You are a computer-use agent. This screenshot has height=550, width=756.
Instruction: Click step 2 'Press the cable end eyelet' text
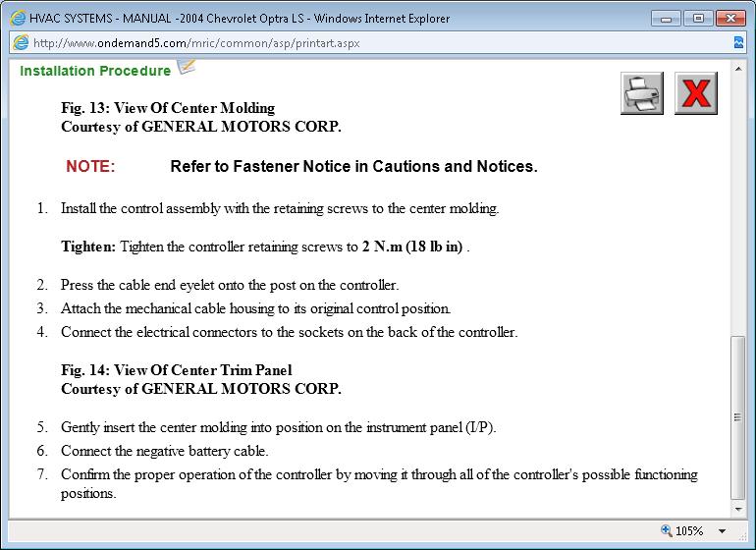[230, 285]
